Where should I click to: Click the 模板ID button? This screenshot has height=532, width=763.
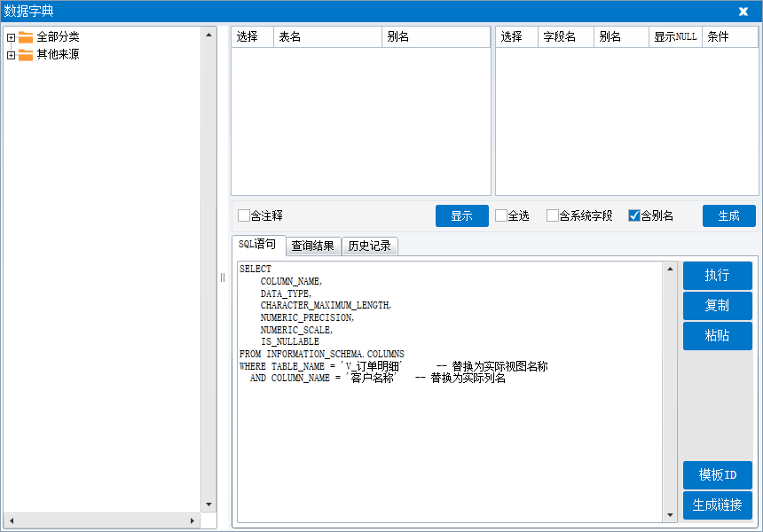click(x=717, y=475)
